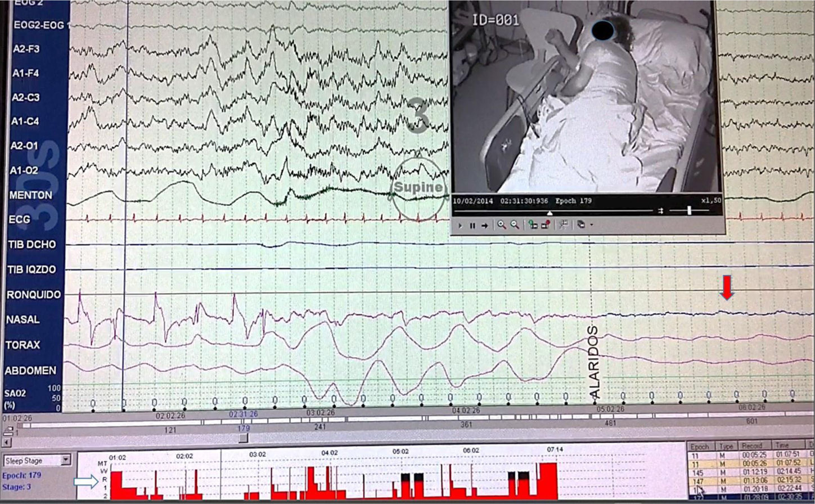Pause the patient video playback
This screenshot has width=815, height=504.
click(x=472, y=225)
